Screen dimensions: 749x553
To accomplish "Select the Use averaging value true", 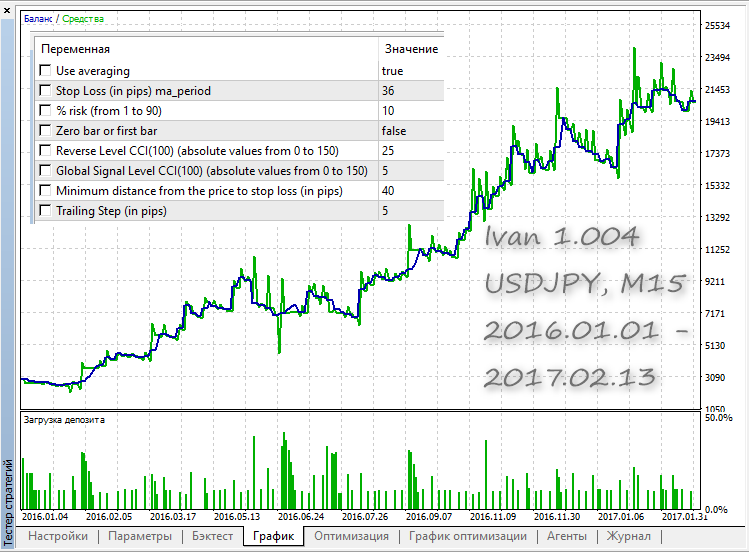I will click(392, 71).
